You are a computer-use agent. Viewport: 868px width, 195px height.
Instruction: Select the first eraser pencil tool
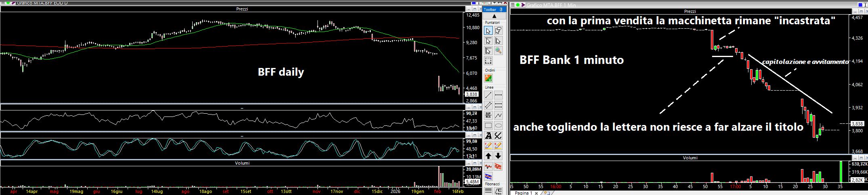pyautogui.click(x=488, y=146)
